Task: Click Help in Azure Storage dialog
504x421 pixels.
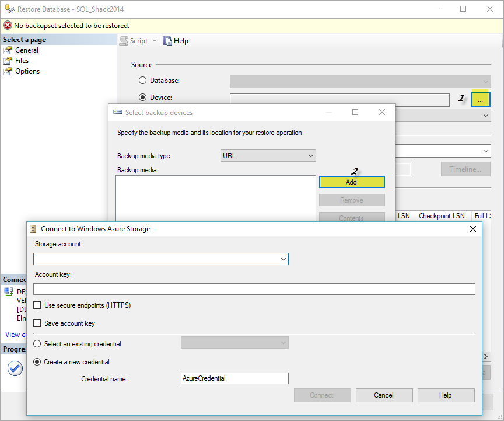Action: pos(446,395)
